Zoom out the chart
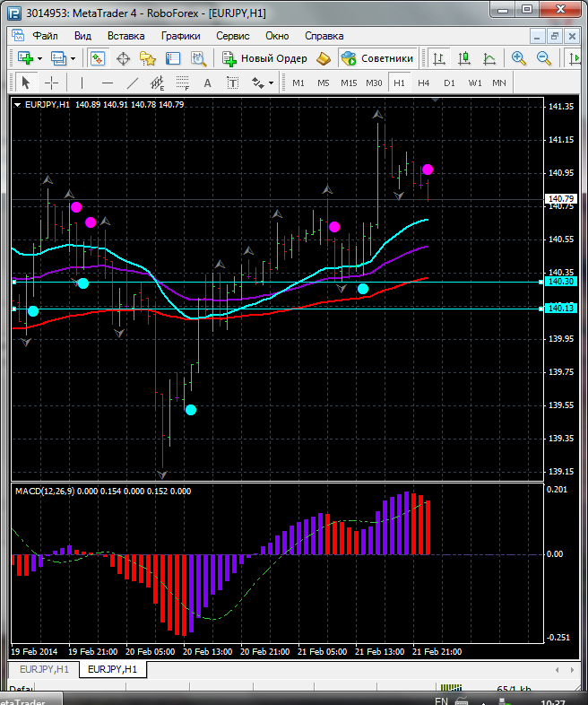This screenshot has width=588, height=705. click(544, 58)
